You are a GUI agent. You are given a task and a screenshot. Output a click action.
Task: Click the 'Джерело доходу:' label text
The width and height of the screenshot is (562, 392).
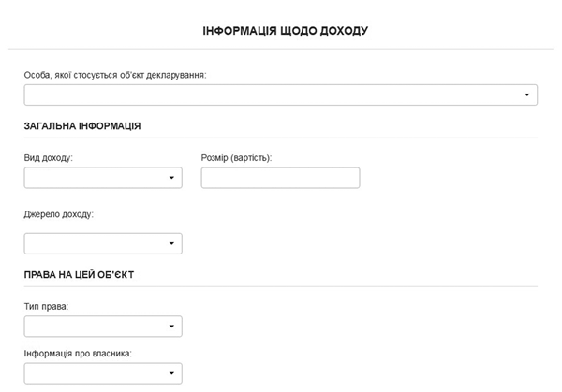[x=59, y=214]
